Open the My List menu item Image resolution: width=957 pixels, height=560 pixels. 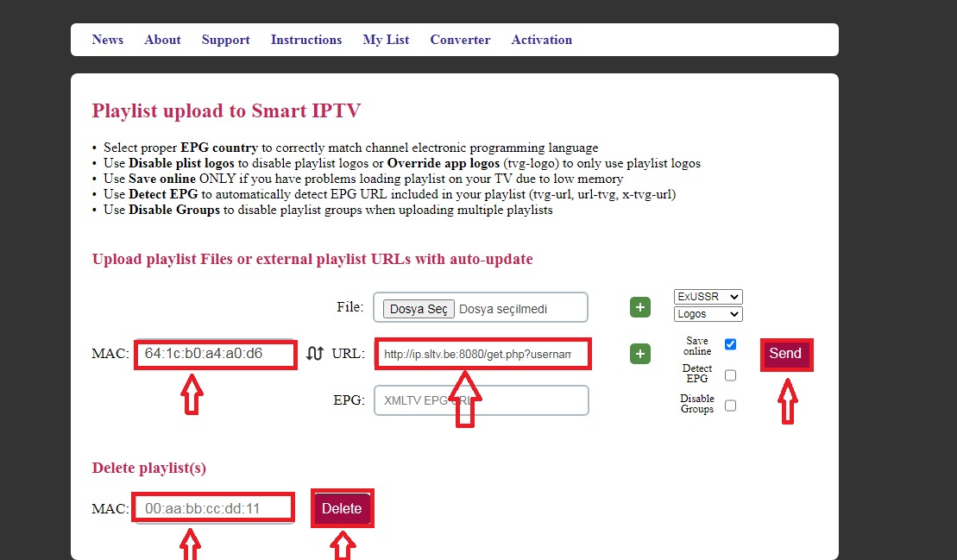point(386,40)
